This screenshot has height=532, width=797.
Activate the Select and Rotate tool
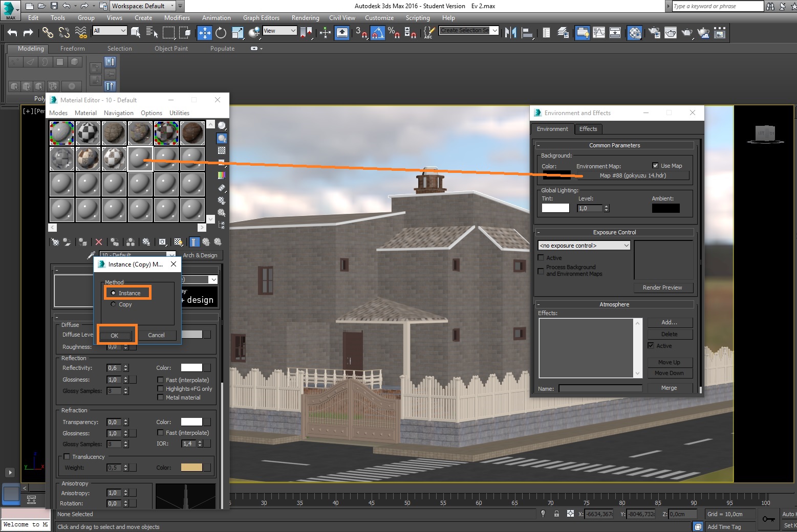(221, 33)
